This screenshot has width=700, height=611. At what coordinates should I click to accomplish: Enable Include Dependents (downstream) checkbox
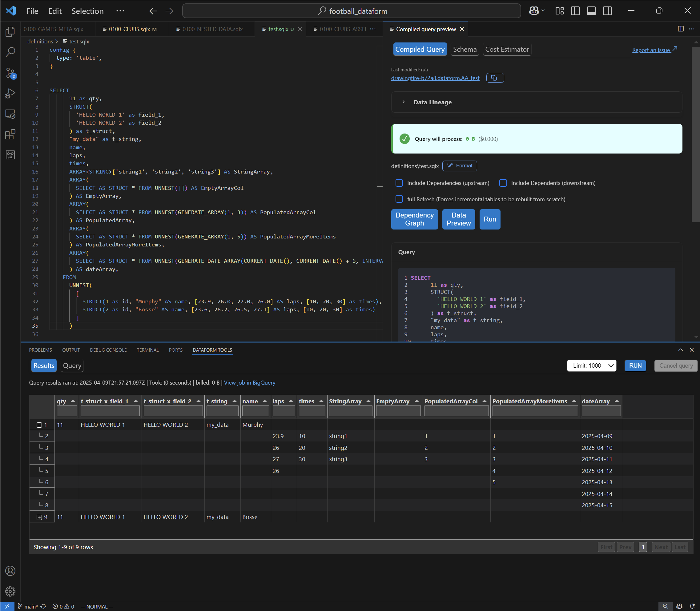tap(503, 183)
